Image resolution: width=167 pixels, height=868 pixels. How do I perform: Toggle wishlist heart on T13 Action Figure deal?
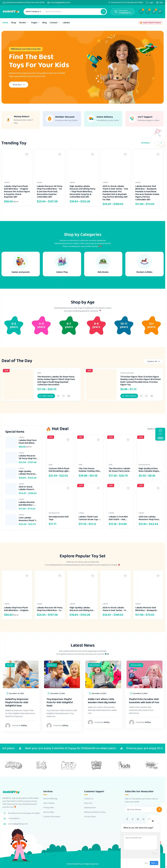[x=141, y=396]
